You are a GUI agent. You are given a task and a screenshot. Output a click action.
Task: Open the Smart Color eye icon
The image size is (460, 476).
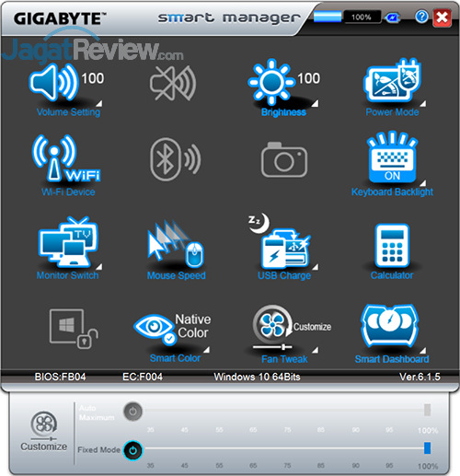tap(155, 329)
